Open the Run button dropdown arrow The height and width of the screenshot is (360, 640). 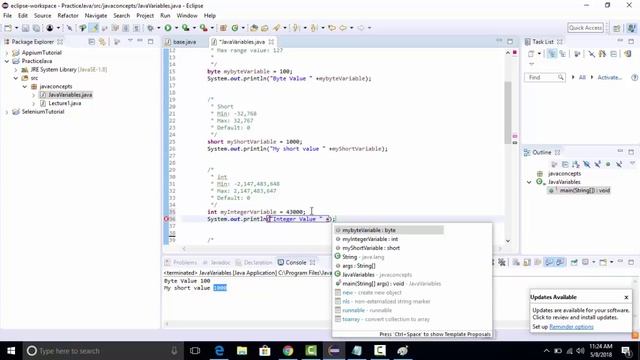[176, 28]
